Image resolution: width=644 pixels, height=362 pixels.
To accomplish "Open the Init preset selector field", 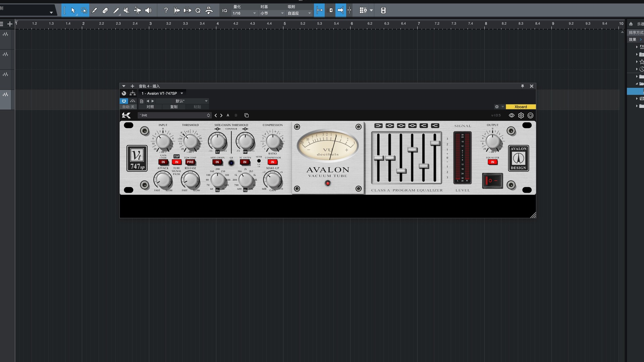I will pyautogui.click(x=174, y=115).
